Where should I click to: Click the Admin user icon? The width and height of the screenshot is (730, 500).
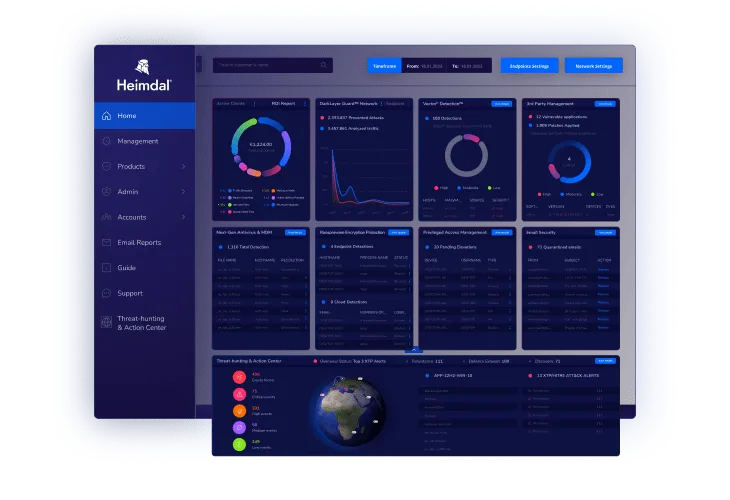coord(107,191)
